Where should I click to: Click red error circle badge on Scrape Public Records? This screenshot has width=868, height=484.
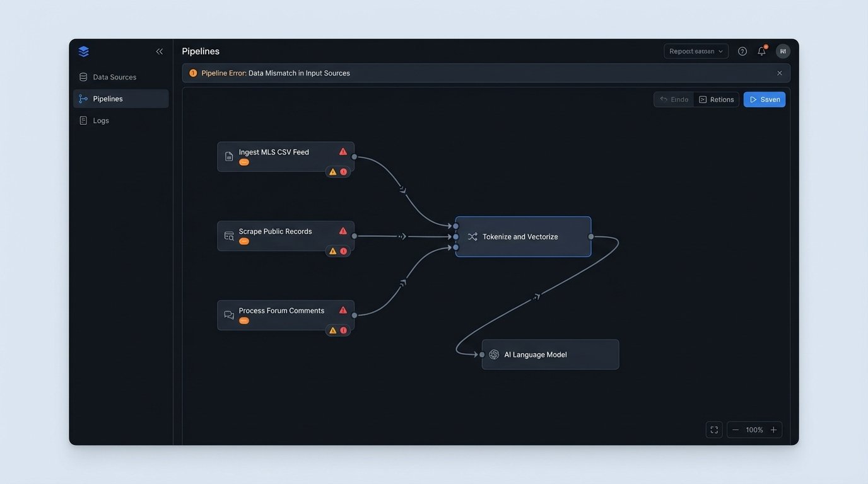pyautogui.click(x=344, y=251)
